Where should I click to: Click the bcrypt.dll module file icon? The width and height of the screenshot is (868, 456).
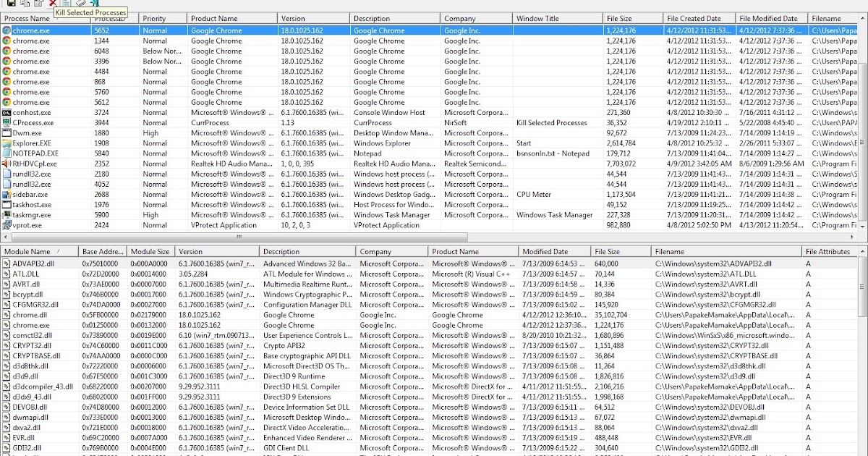(x=7, y=295)
